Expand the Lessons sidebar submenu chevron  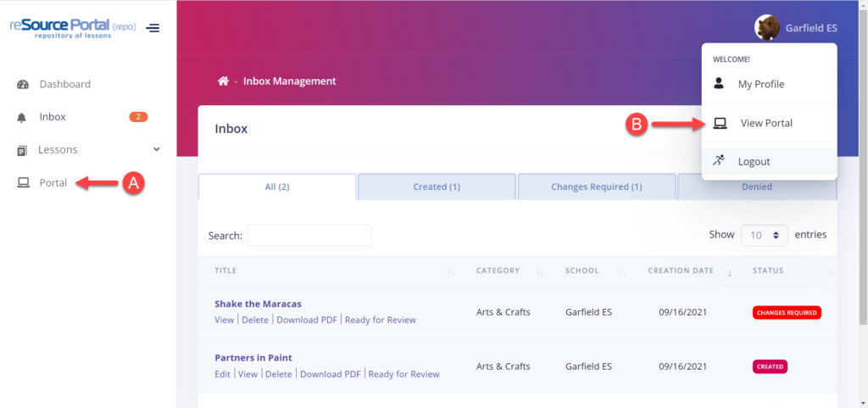(156, 149)
